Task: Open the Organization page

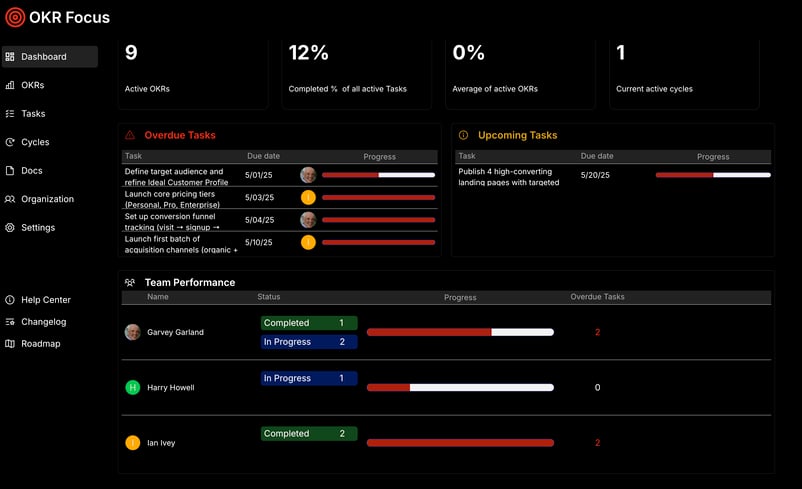Action: [x=47, y=199]
